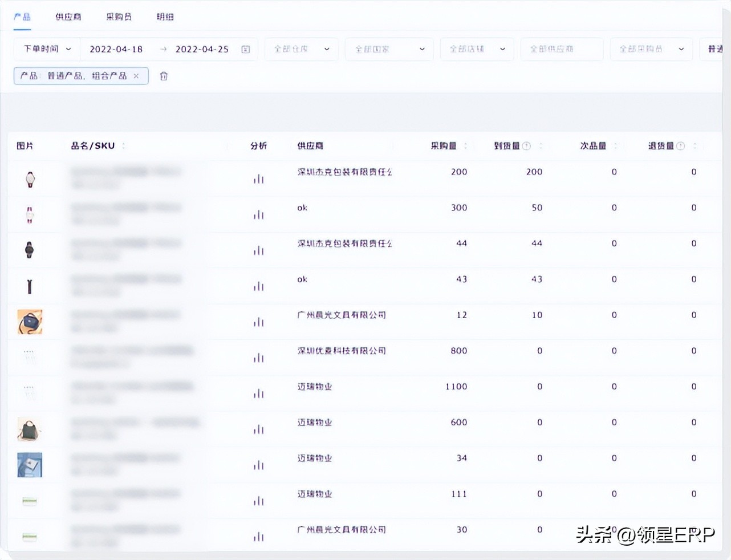Screen dimensions: 731x560
Task: Open the 全部仓库 warehouse dropdown
Action: 301,50
